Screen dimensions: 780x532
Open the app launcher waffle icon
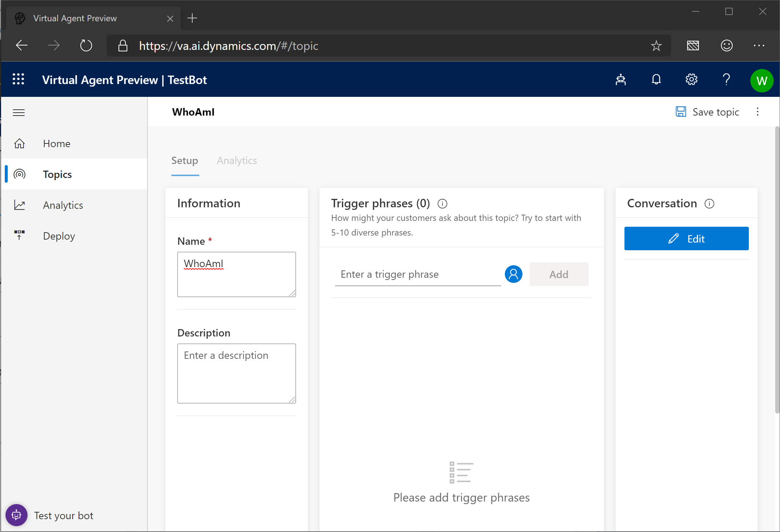click(x=18, y=80)
